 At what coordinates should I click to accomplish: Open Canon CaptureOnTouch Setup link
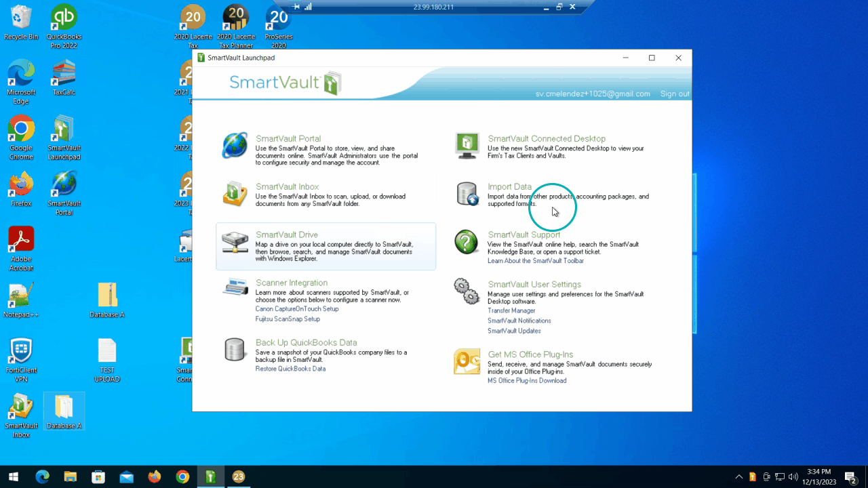(296, 309)
